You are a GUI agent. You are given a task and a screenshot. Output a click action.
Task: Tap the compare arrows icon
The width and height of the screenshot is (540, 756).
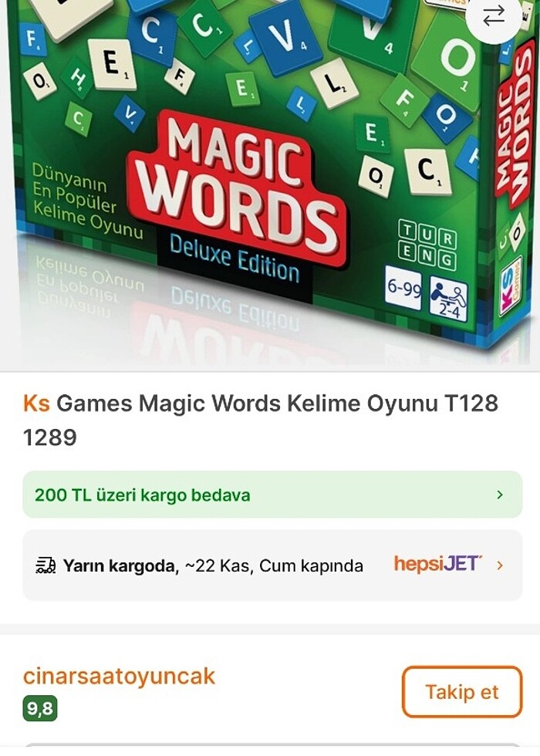(x=493, y=16)
